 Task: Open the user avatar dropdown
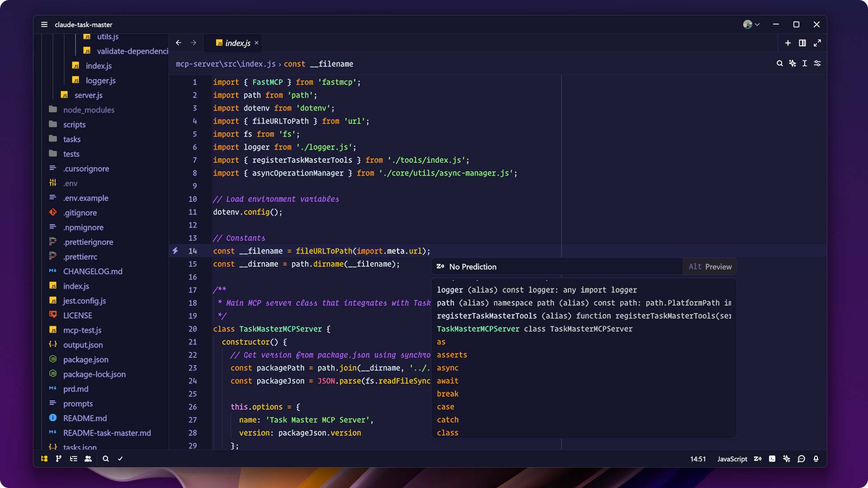[x=751, y=24]
